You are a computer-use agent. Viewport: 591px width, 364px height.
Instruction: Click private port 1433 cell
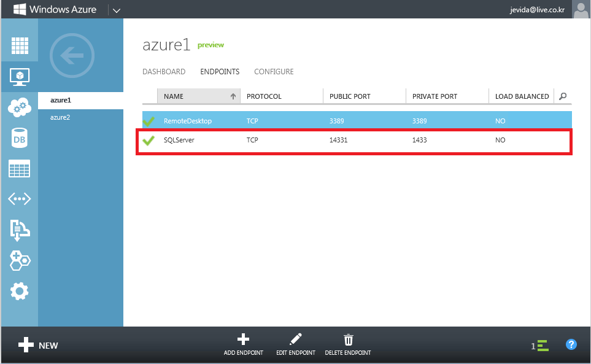(x=420, y=140)
